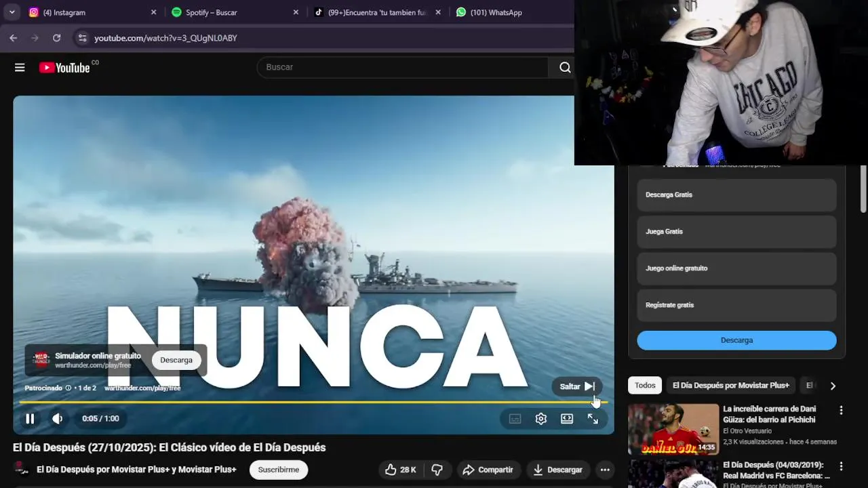
Task: Go back in browser history
Action: (x=13, y=38)
